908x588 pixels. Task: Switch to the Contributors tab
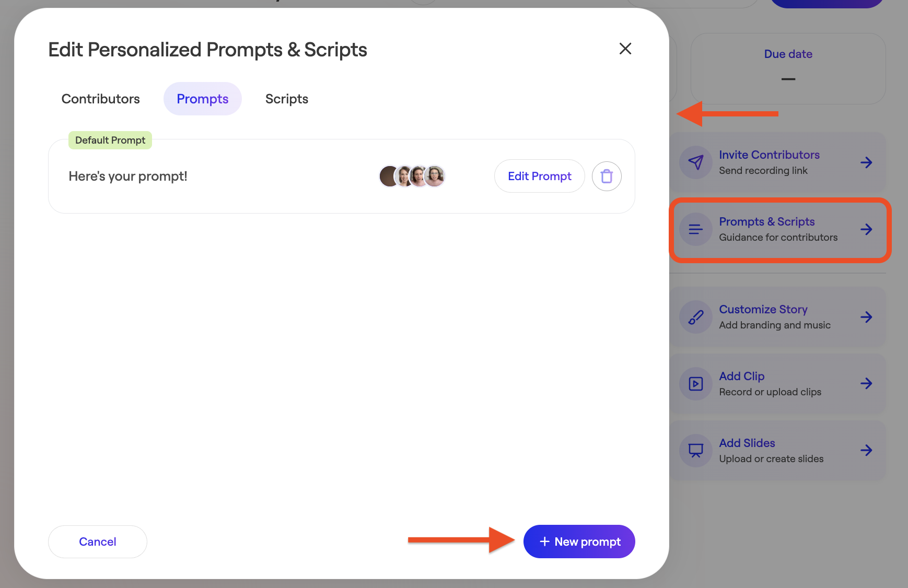101,99
